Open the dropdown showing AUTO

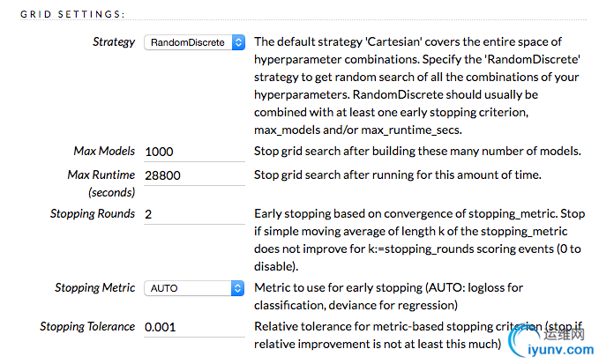coord(194,288)
